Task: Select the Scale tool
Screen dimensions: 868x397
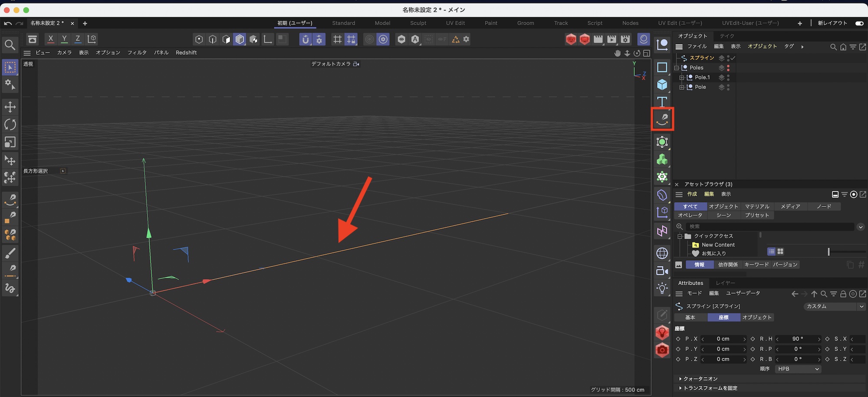Action: (x=10, y=142)
